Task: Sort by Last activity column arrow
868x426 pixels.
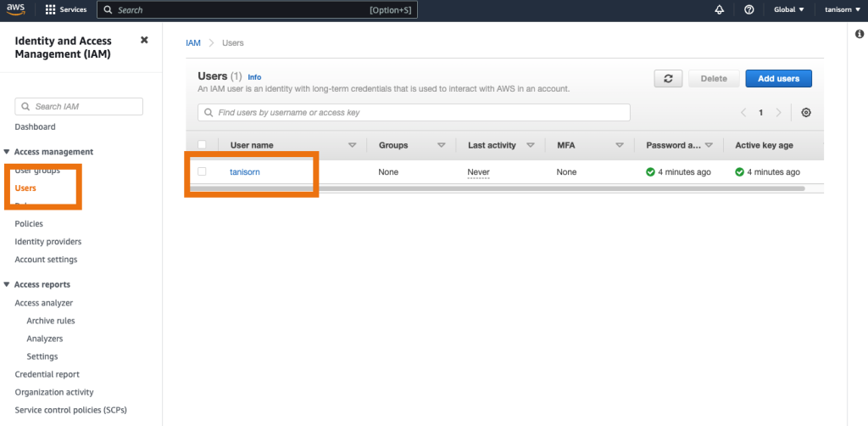Action: 531,145
